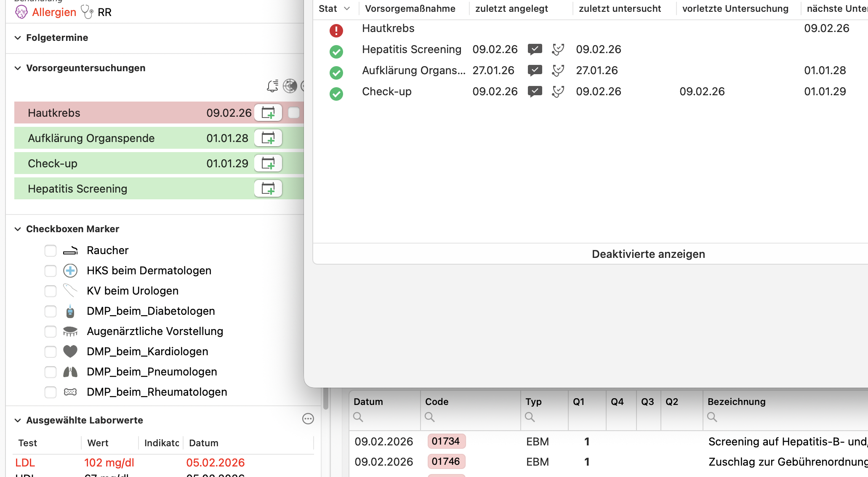Click Deaktivierte anzeigen button
This screenshot has width=868, height=477.
(648, 254)
